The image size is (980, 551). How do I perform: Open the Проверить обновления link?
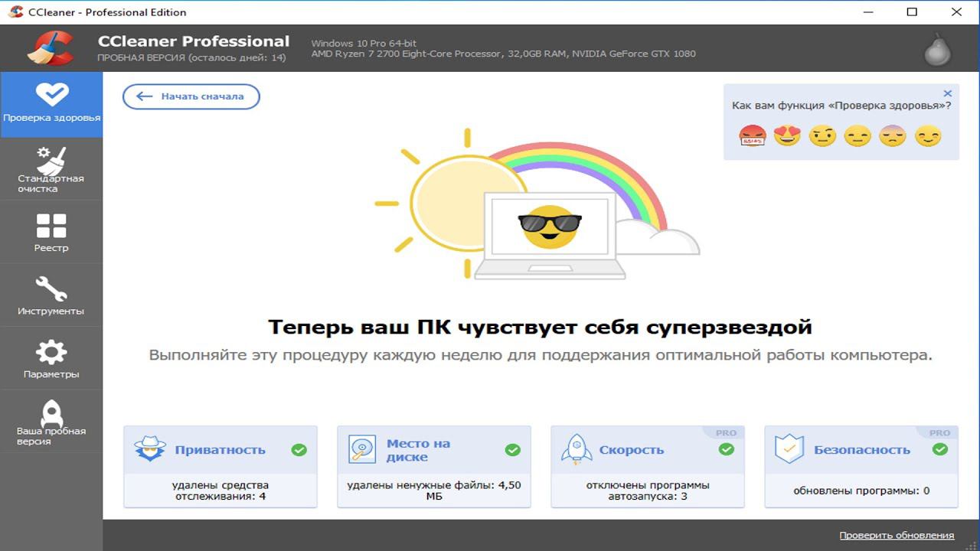[x=897, y=536]
